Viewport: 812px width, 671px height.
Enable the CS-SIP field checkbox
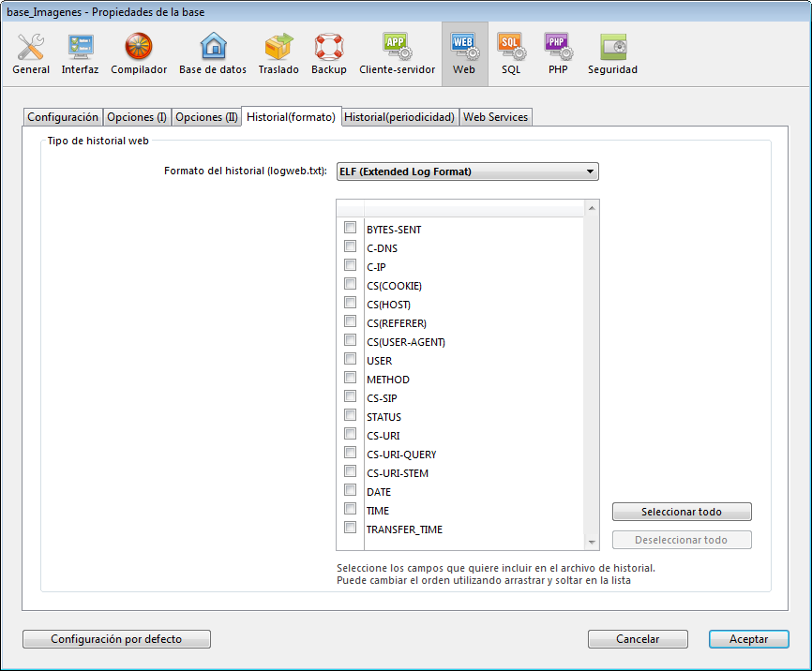click(x=350, y=396)
